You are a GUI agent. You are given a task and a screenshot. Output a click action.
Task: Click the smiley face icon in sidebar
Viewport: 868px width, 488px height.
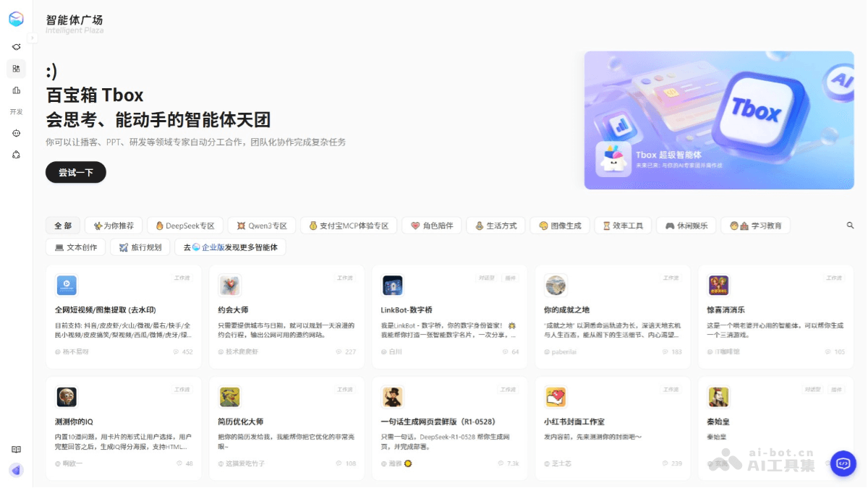click(x=16, y=132)
